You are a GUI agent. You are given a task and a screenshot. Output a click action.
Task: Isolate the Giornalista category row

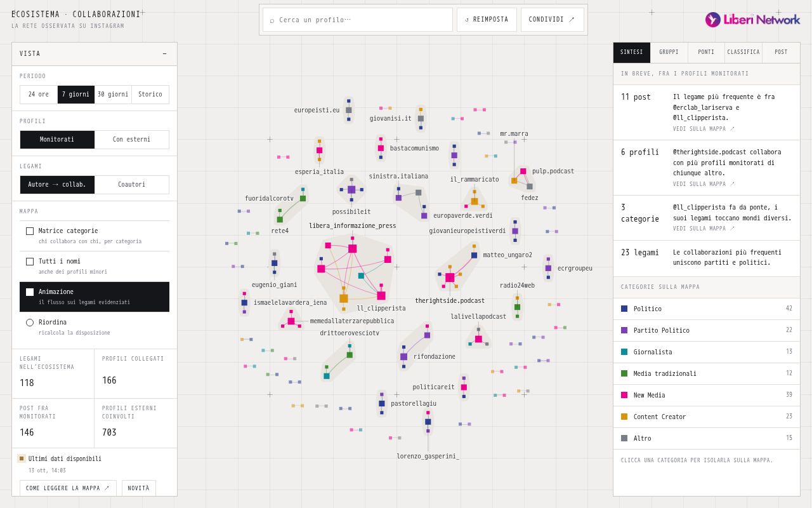pyautogui.click(x=707, y=352)
